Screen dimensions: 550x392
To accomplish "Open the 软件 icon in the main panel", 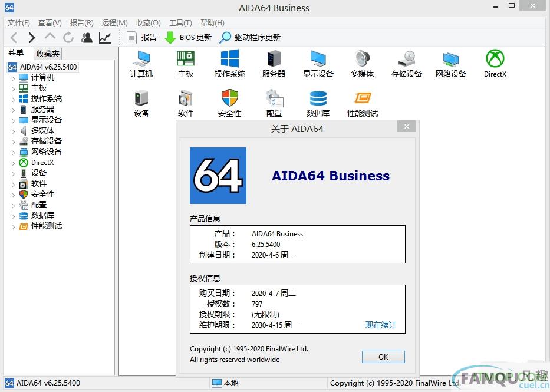I will (x=186, y=103).
